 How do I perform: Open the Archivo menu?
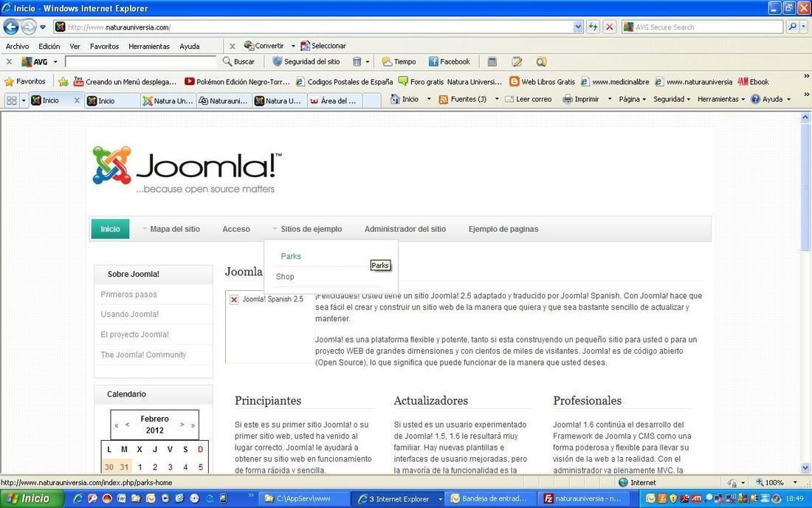click(x=17, y=46)
